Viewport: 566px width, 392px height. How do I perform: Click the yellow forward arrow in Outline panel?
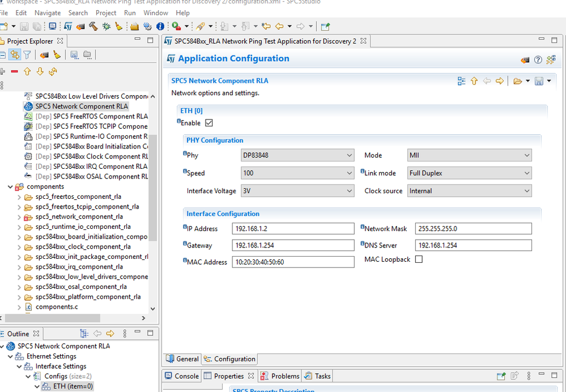pos(110,333)
